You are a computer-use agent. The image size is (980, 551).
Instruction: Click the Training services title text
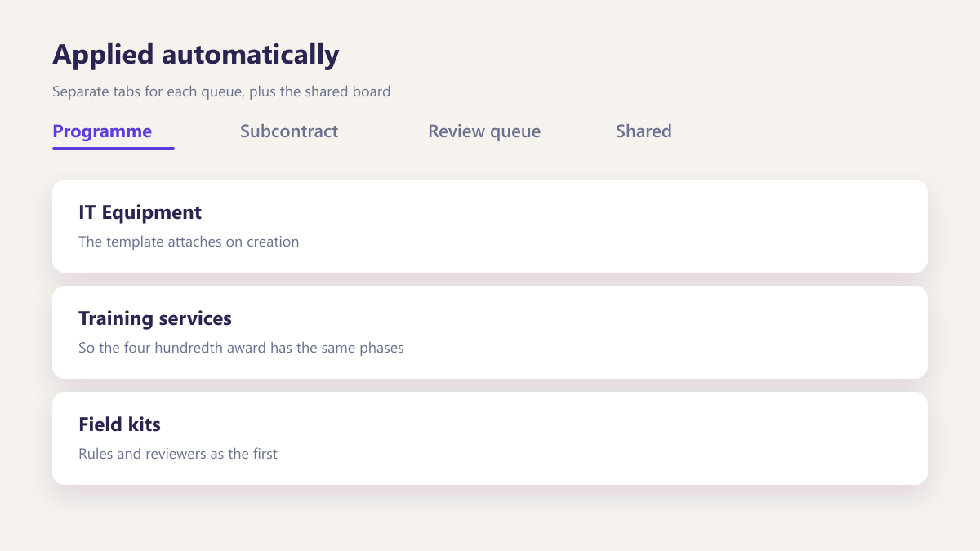(155, 318)
